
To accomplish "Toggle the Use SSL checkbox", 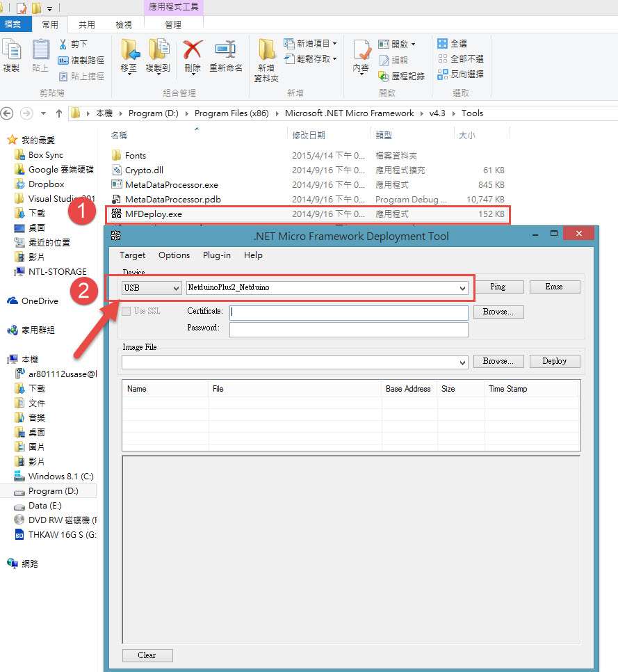I will [127, 311].
